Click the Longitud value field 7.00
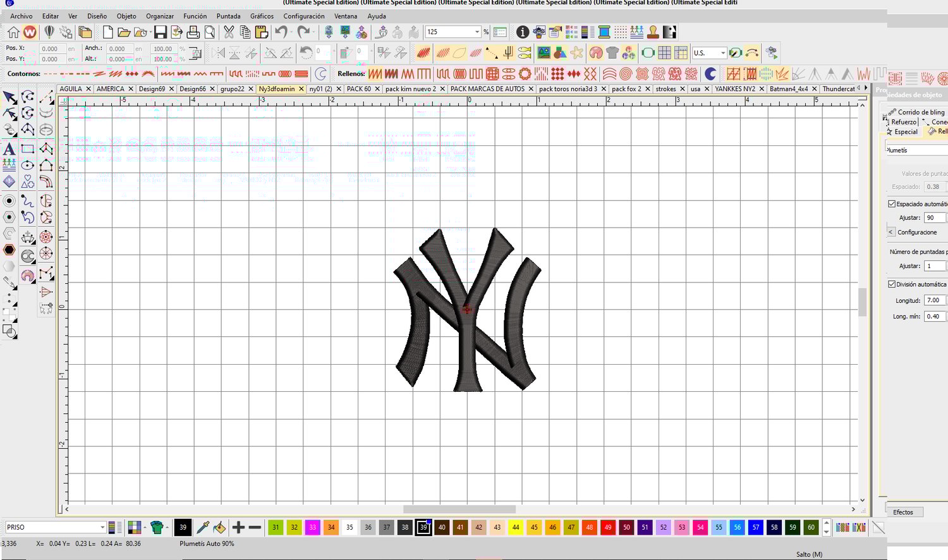The height and width of the screenshot is (560, 948). 935,300
